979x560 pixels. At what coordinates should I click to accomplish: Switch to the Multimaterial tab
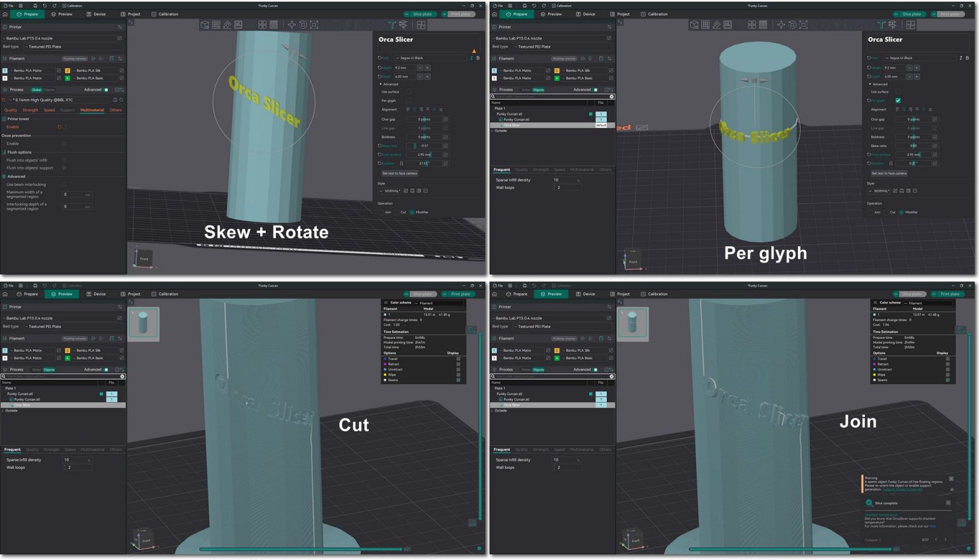pos(92,110)
